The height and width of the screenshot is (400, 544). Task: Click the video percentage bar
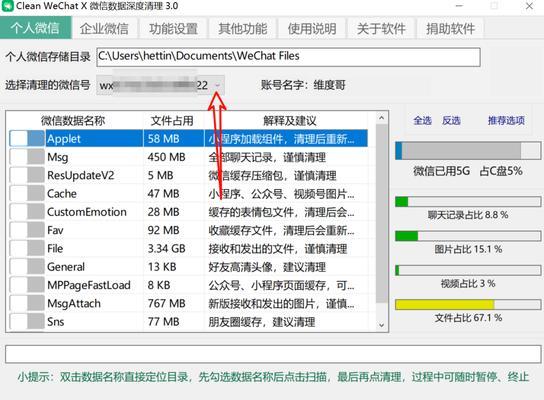tap(468, 270)
